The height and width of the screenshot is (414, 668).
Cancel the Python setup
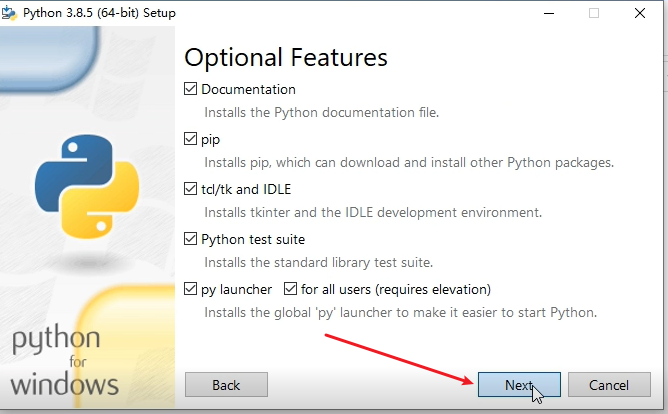coord(609,385)
